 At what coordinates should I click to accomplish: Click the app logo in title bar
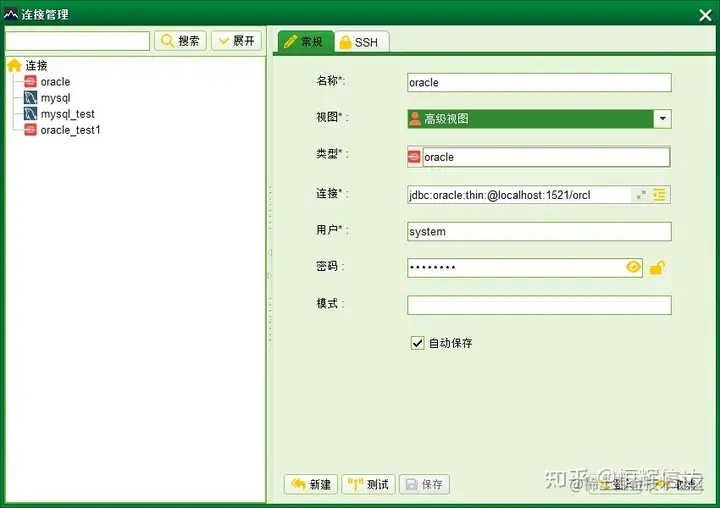11,14
